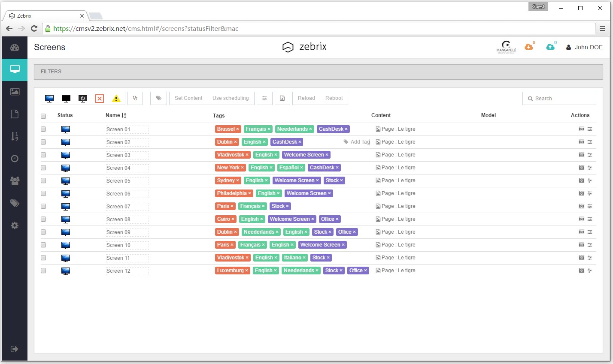Switch to the Screens sidebar tab
The width and height of the screenshot is (613, 364).
[14, 69]
